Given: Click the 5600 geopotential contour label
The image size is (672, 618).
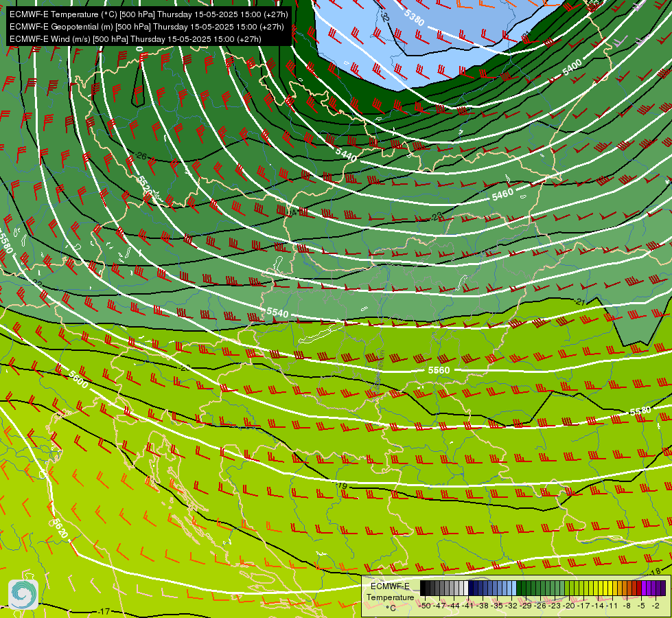Looking at the screenshot, I should coord(78,380).
